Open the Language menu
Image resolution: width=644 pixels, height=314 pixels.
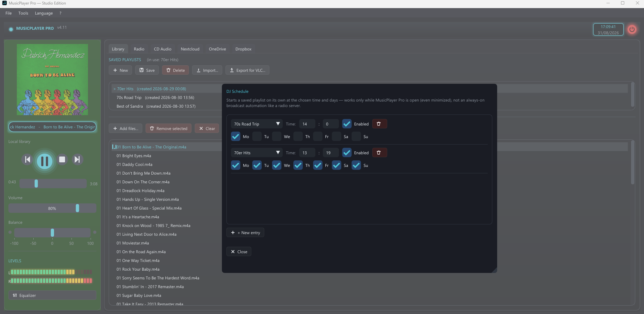44,13
